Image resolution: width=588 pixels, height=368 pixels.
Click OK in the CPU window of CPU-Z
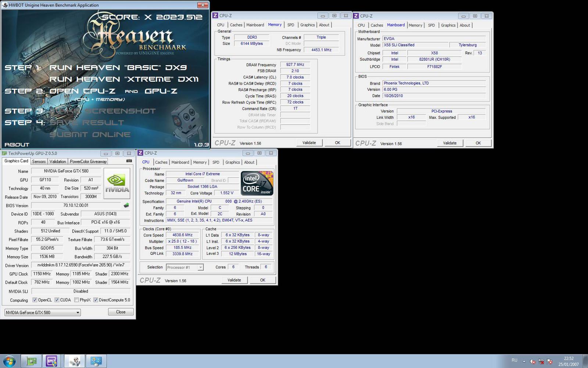pos(263,280)
